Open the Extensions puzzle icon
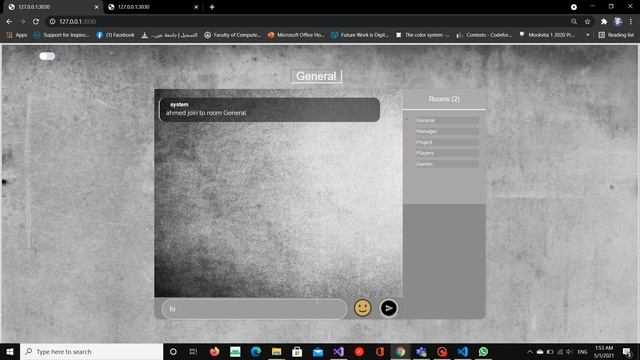Screen dimensions: 640x360 pos(604,22)
